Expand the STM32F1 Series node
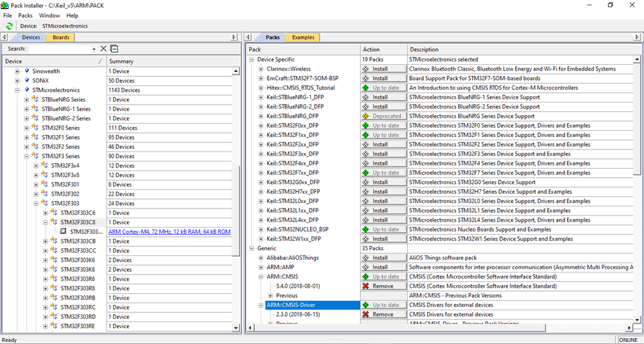Image resolution: width=644 pixels, height=344 pixels. [26, 138]
